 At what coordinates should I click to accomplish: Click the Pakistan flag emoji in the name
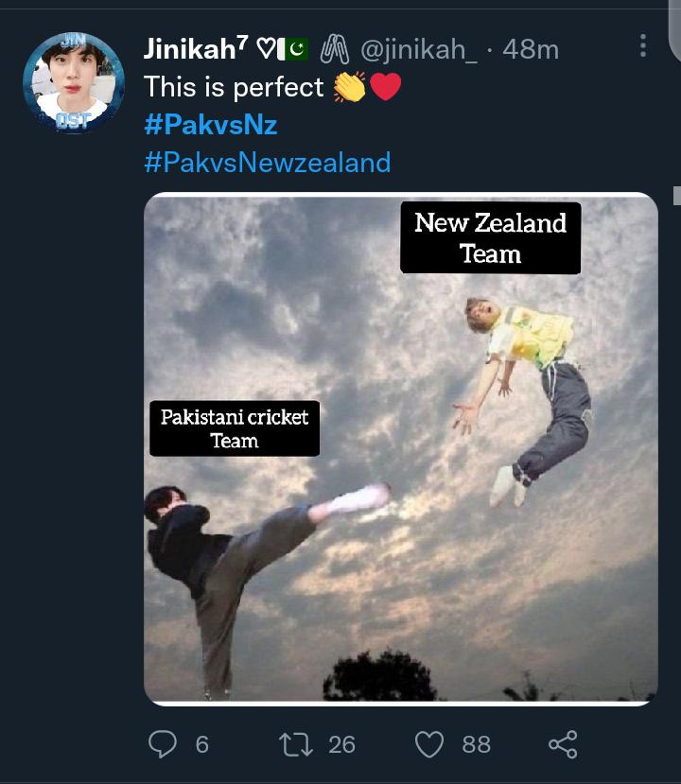(x=297, y=48)
